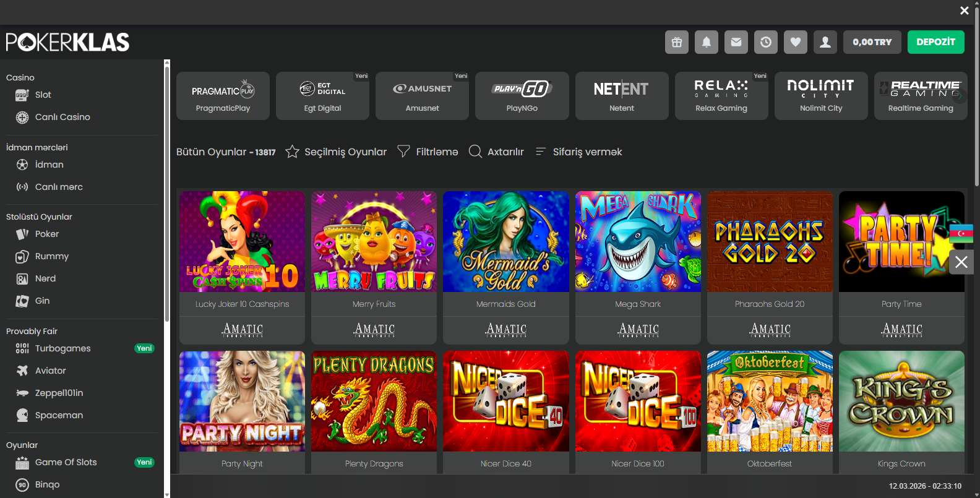
Task: Open the favorites heart icon
Action: 796,42
